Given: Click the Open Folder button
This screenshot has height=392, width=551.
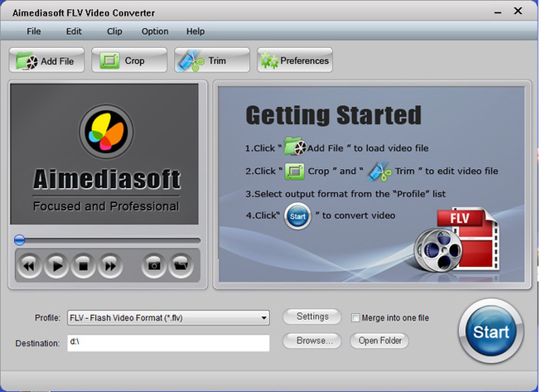Looking at the screenshot, I should [x=379, y=341].
